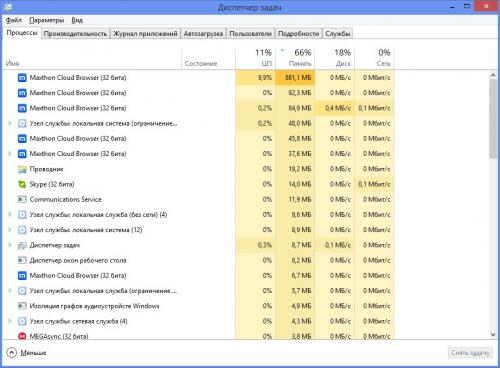
Task: Click the 9,9% CPU cell
Action: (x=256, y=78)
